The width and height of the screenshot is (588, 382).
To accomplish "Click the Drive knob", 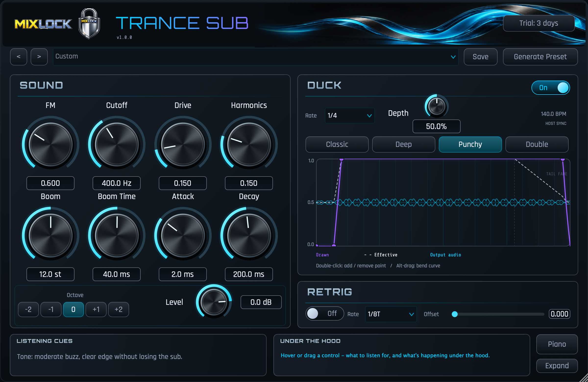I will (x=183, y=144).
